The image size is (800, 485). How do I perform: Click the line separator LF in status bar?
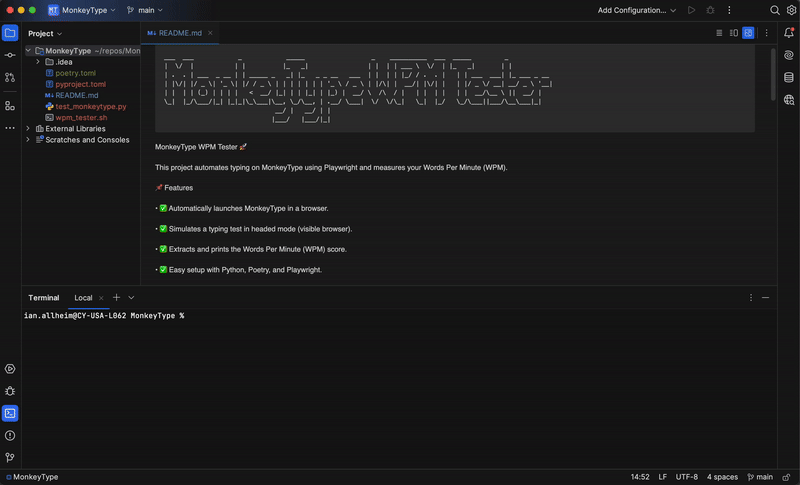click(662, 477)
